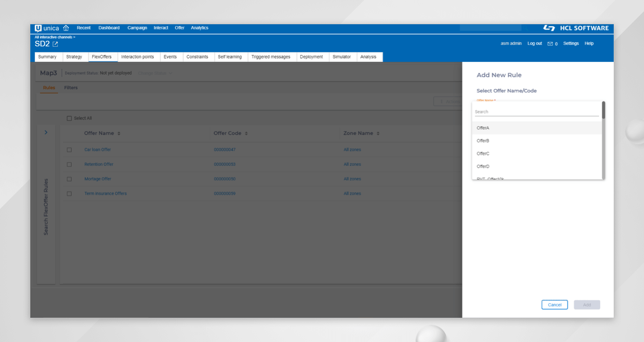Open the Term Insurance Offers link

tap(106, 194)
